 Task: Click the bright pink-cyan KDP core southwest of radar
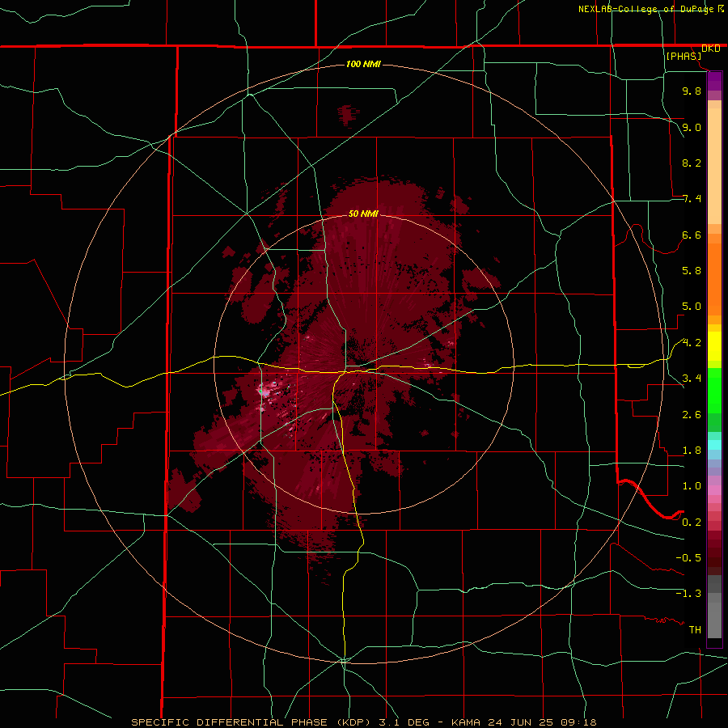[265, 391]
